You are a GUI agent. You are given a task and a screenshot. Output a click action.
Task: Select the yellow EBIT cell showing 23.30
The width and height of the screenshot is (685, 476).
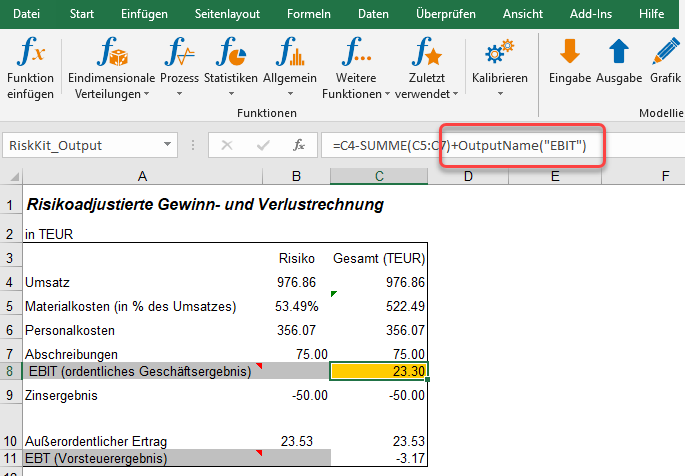click(x=379, y=371)
